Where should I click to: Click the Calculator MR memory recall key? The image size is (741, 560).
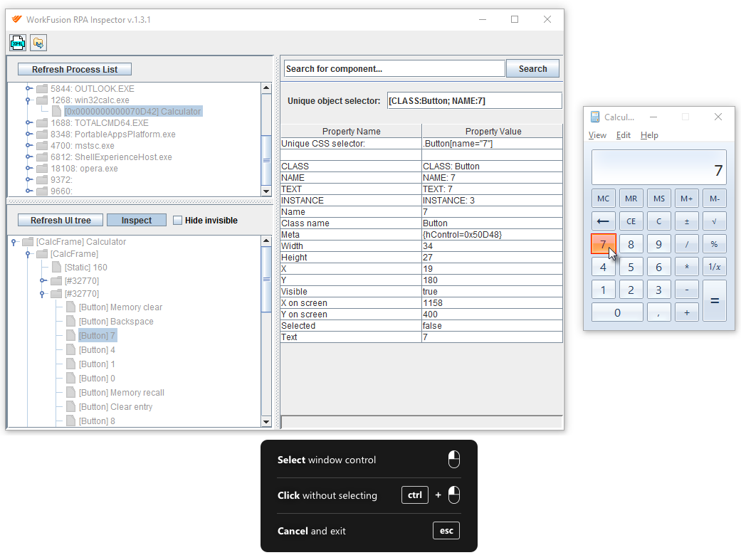tap(631, 199)
